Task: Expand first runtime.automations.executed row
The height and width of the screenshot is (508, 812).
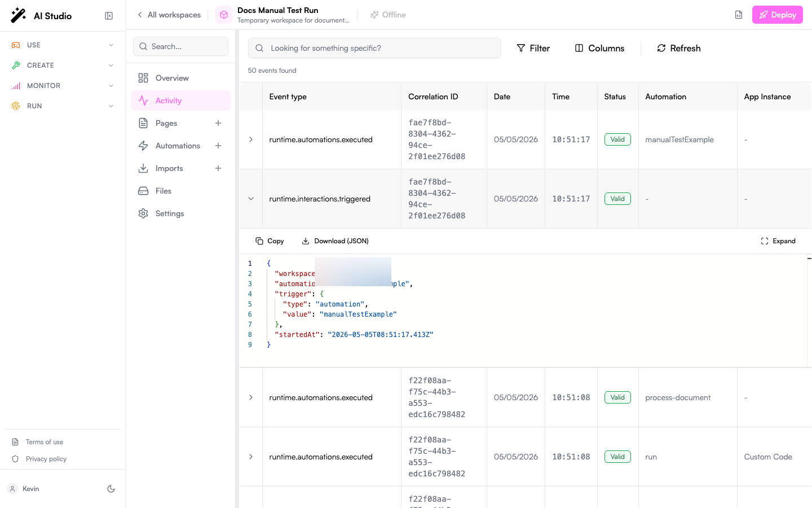Action: [251, 139]
